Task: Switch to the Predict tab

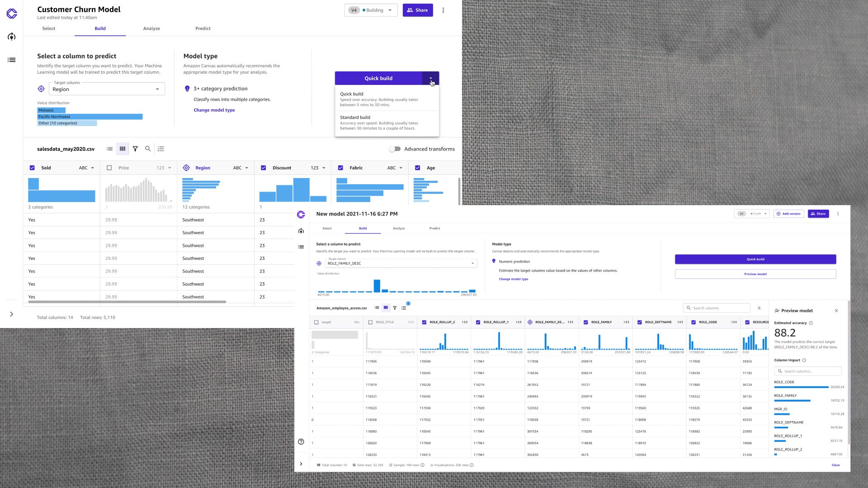Action: coord(203,28)
